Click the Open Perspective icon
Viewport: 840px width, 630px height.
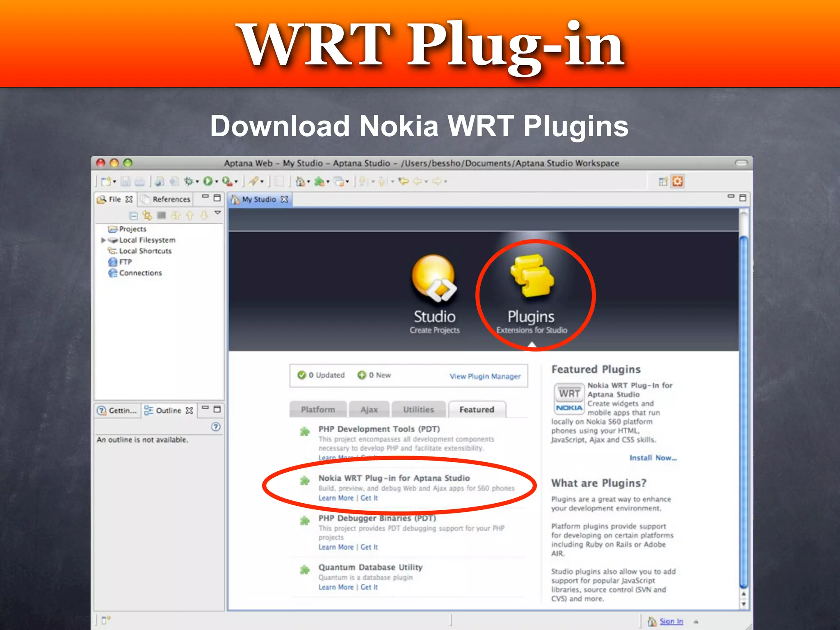click(663, 181)
